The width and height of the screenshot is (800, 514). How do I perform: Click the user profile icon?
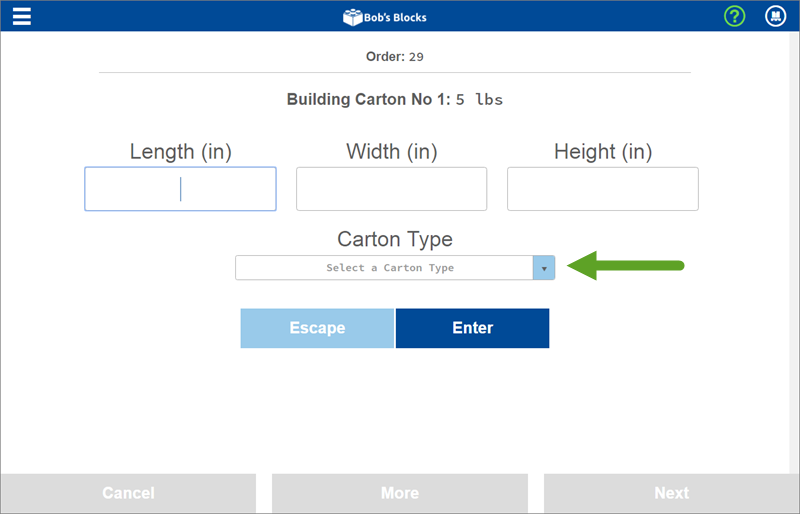pos(775,16)
